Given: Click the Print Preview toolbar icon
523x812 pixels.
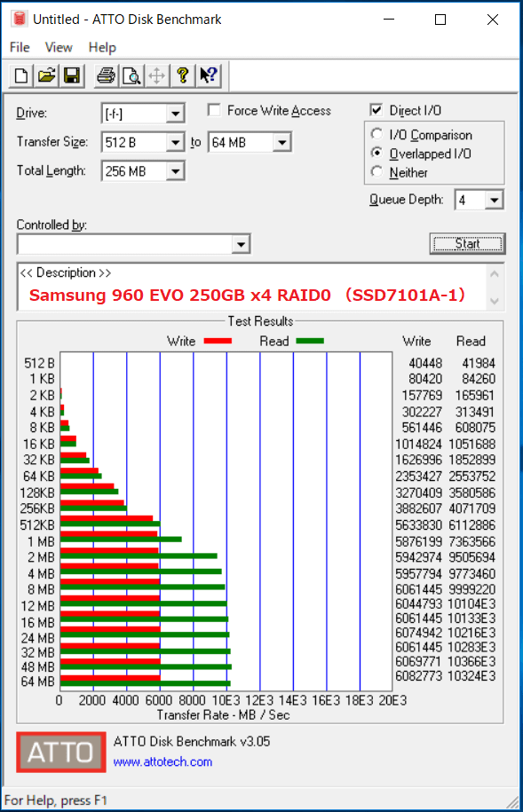Looking at the screenshot, I should coord(131,75).
